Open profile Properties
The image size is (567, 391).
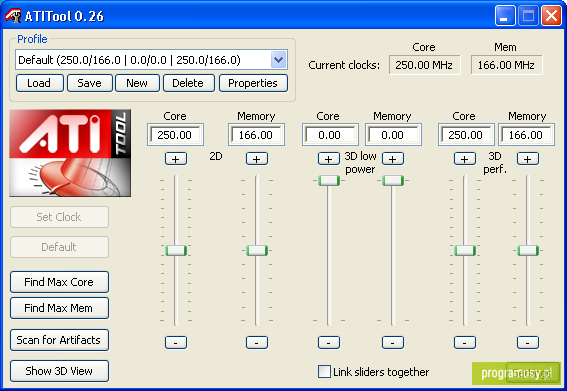click(x=253, y=83)
